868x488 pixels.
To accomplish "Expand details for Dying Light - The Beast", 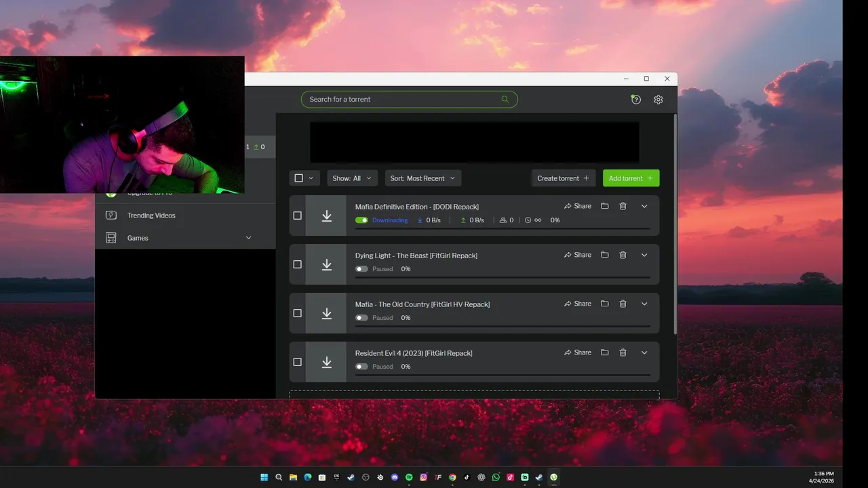I will click(x=644, y=255).
